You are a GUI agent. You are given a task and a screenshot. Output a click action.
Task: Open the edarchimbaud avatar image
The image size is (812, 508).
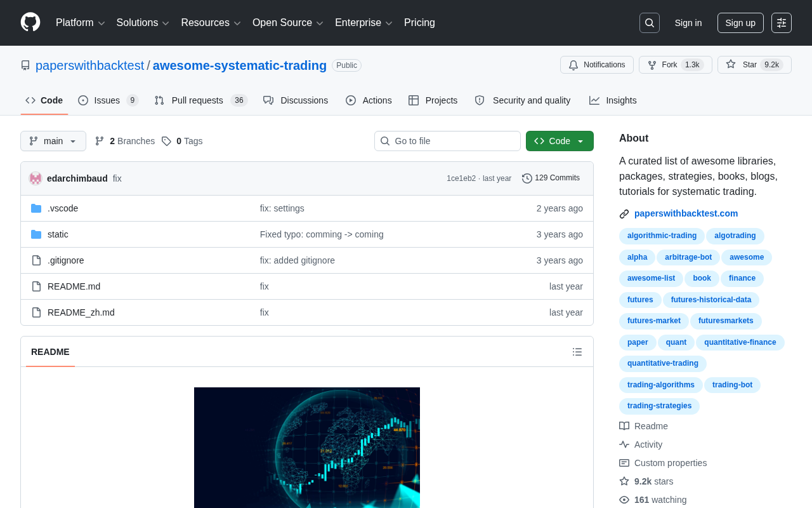(x=36, y=178)
